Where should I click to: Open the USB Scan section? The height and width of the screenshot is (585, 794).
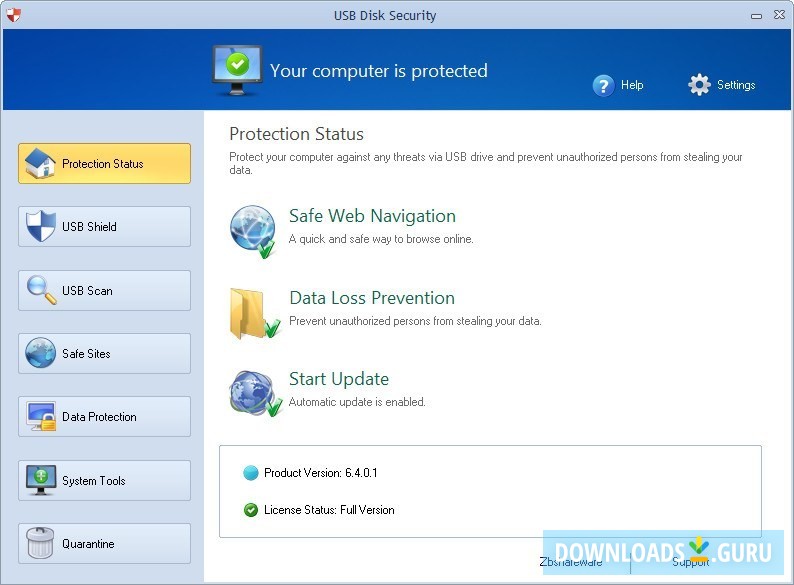point(104,290)
